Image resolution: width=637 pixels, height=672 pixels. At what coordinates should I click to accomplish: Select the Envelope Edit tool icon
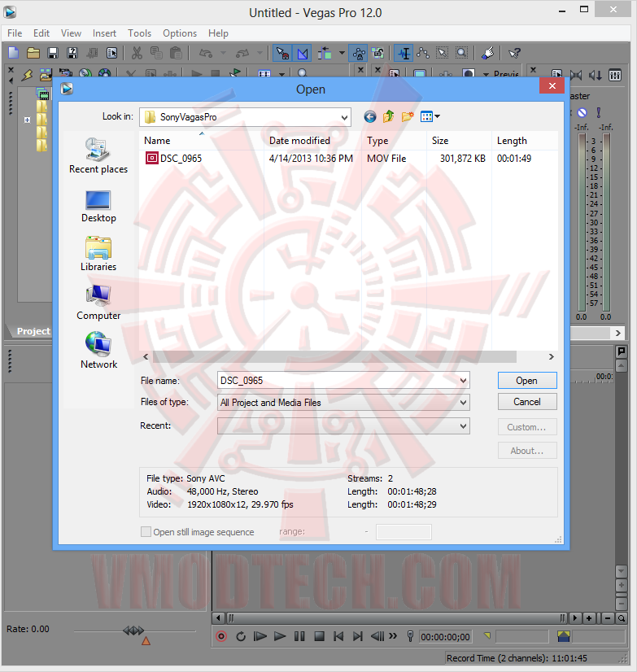pyautogui.click(x=423, y=53)
